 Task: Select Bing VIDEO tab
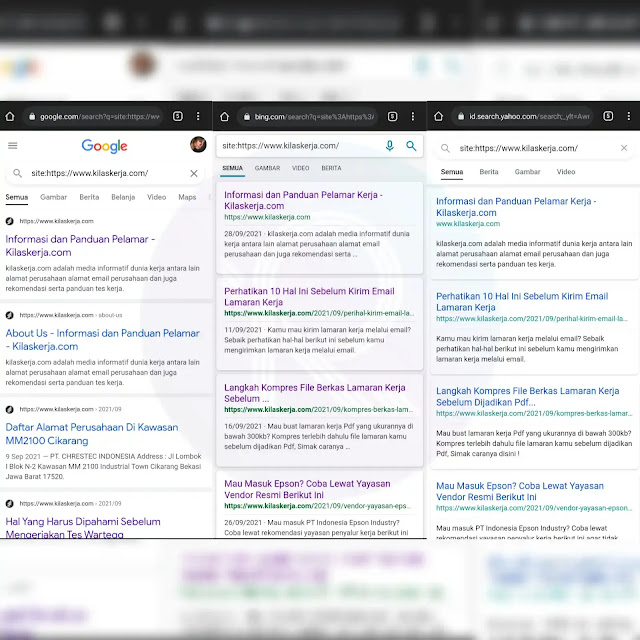tap(300, 168)
